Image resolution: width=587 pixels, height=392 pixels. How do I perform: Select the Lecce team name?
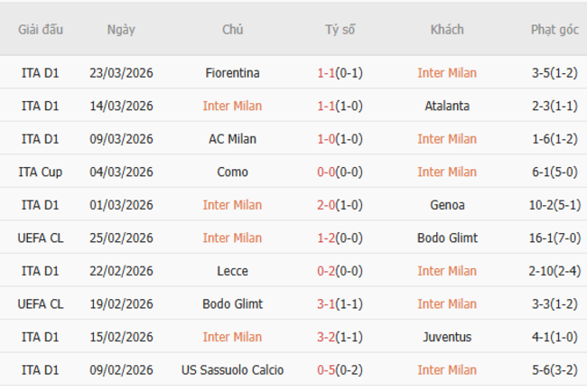(232, 271)
